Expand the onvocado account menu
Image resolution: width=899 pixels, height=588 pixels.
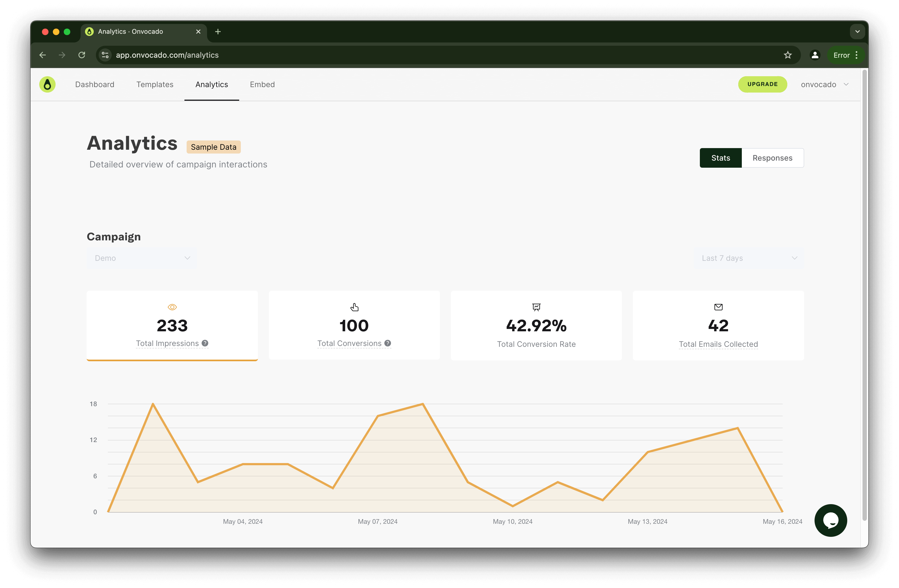click(x=825, y=85)
